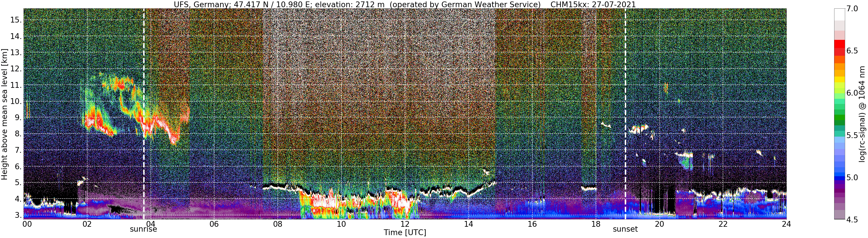The width and height of the screenshot is (868, 238).
Task: Click the 15. km height tick label
Action: tap(16, 20)
